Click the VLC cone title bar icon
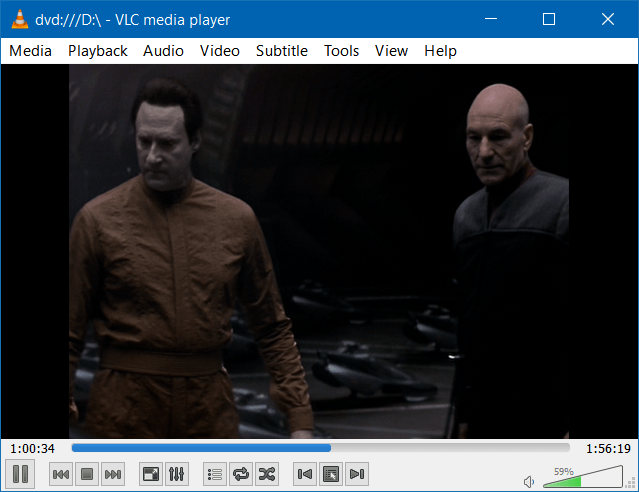Viewport: 639px width, 492px height. click(x=20, y=19)
